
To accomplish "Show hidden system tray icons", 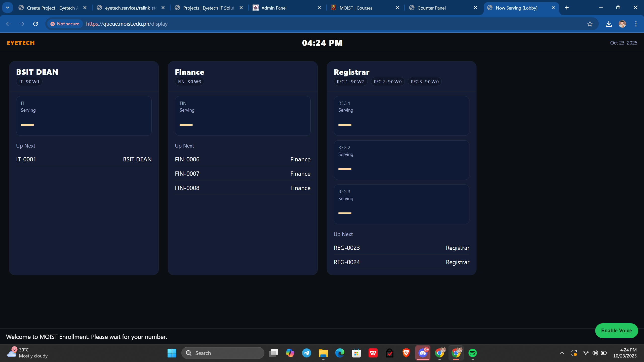I will [561, 353].
